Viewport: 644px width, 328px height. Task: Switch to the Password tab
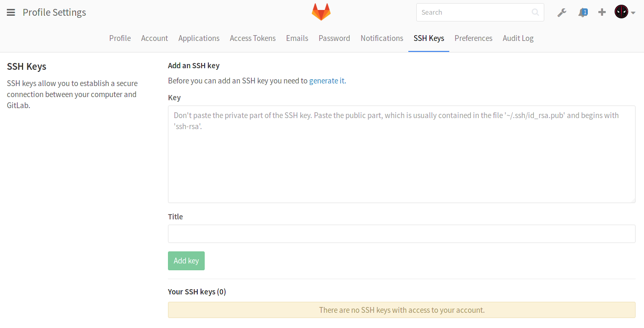334,38
